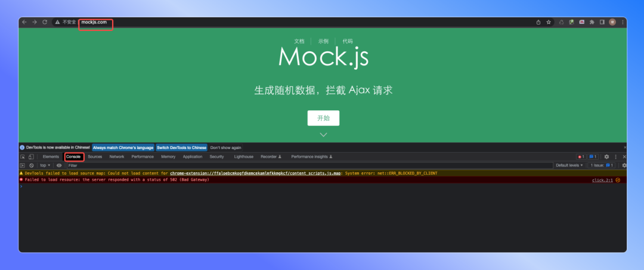Click the down chevron below 开始

point(323,135)
